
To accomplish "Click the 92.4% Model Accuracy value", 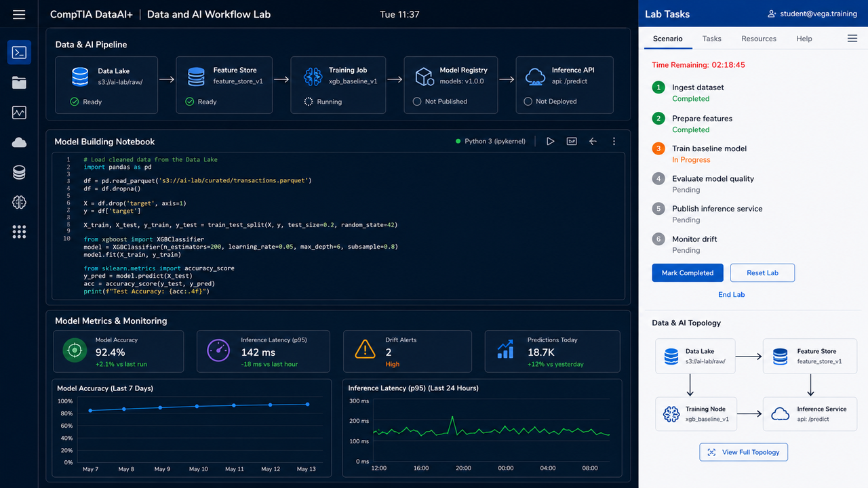I will click(x=111, y=352).
